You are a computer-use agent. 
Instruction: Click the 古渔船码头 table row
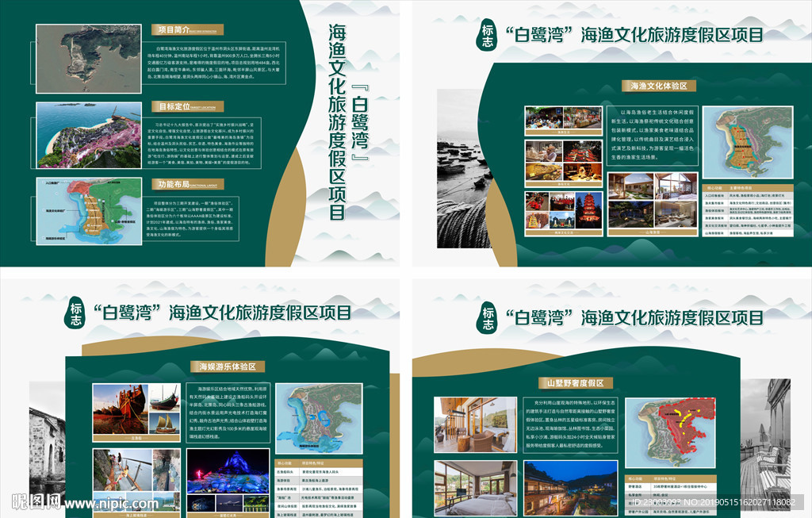(x=319, y=472)
